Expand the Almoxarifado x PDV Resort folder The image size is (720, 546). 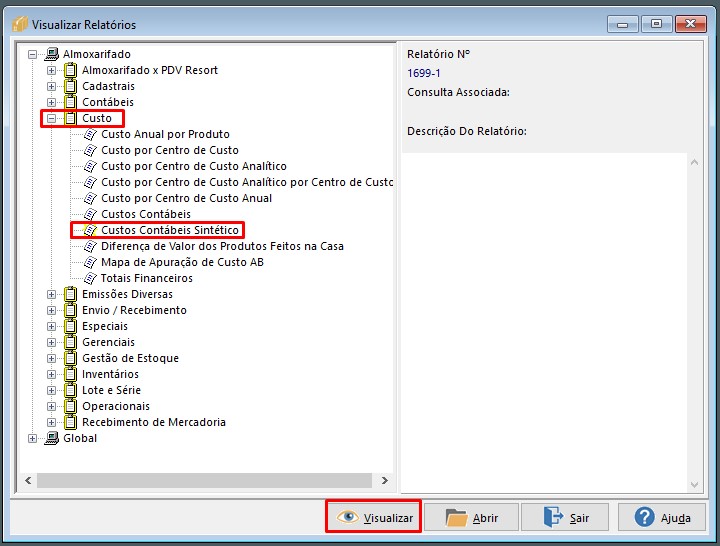tap(51, 71)
